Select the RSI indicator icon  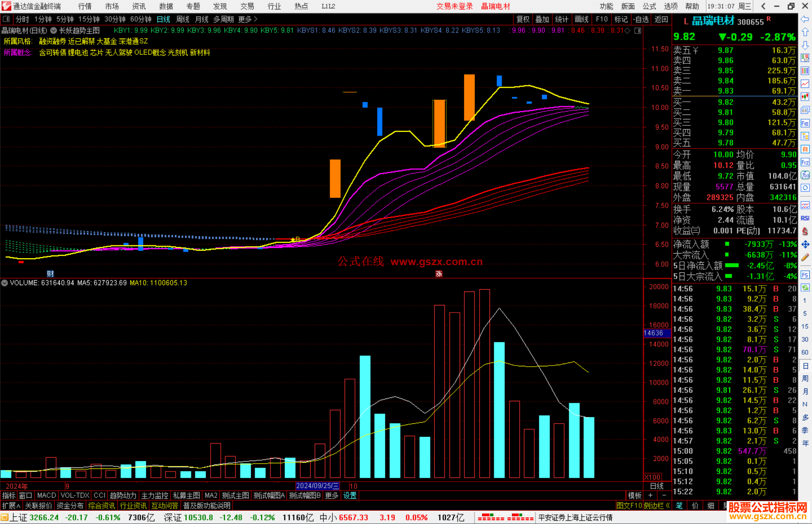tap(805, 218)
